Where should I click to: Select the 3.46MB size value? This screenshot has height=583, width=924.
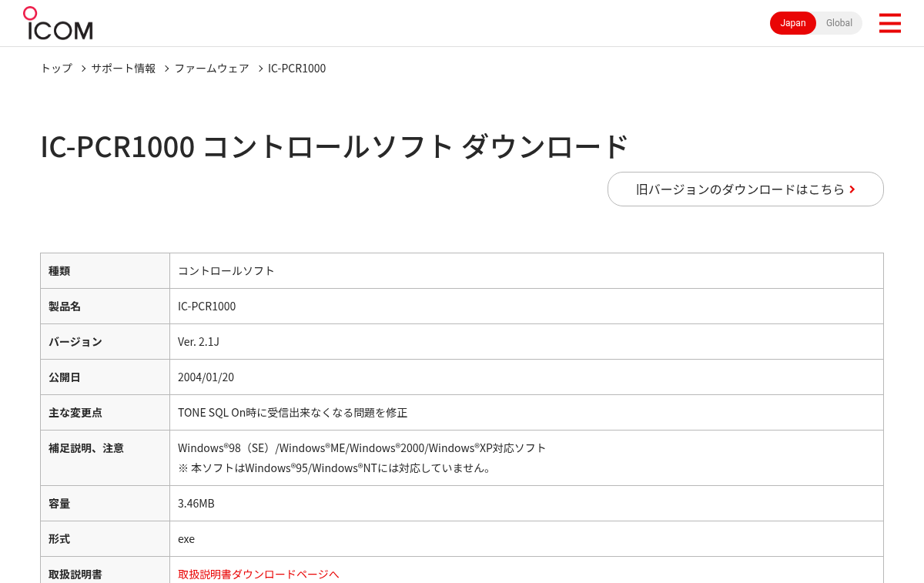pyautogui.click(x=196, y=503)
